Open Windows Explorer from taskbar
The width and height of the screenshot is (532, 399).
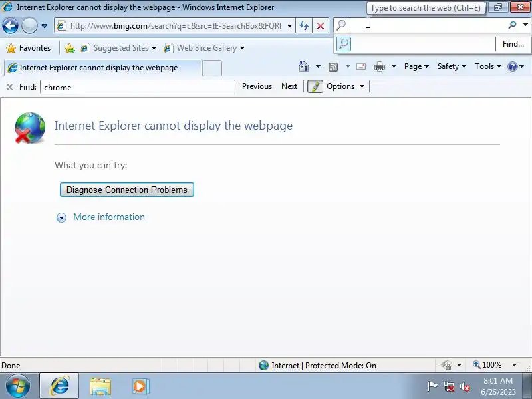(100, 387)
